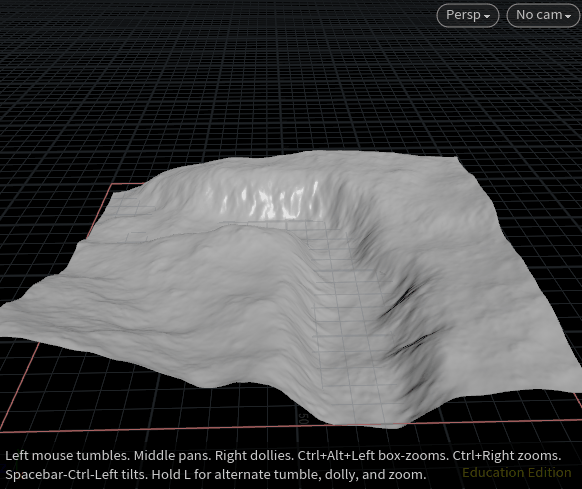The width and height of the screenshot is (582, 489).
Task: Click the 'Ctrl+Right zooms' hint text
Action: click(x=507, y=456)
